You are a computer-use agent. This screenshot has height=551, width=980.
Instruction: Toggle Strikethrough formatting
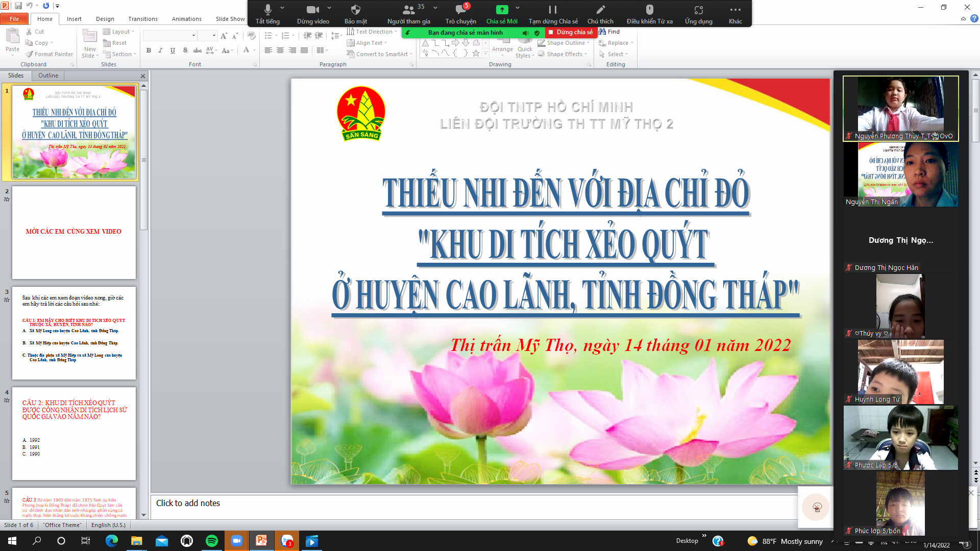pos(197,51)
